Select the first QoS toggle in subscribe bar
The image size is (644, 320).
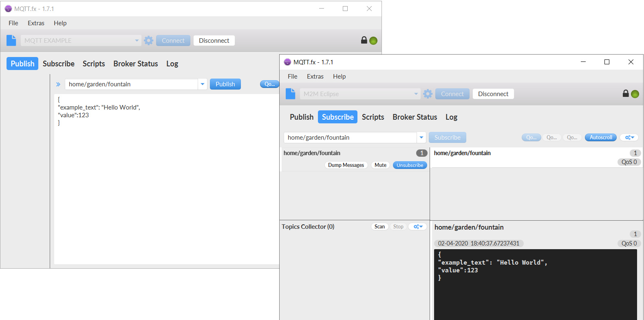click(x=531, y=138)
